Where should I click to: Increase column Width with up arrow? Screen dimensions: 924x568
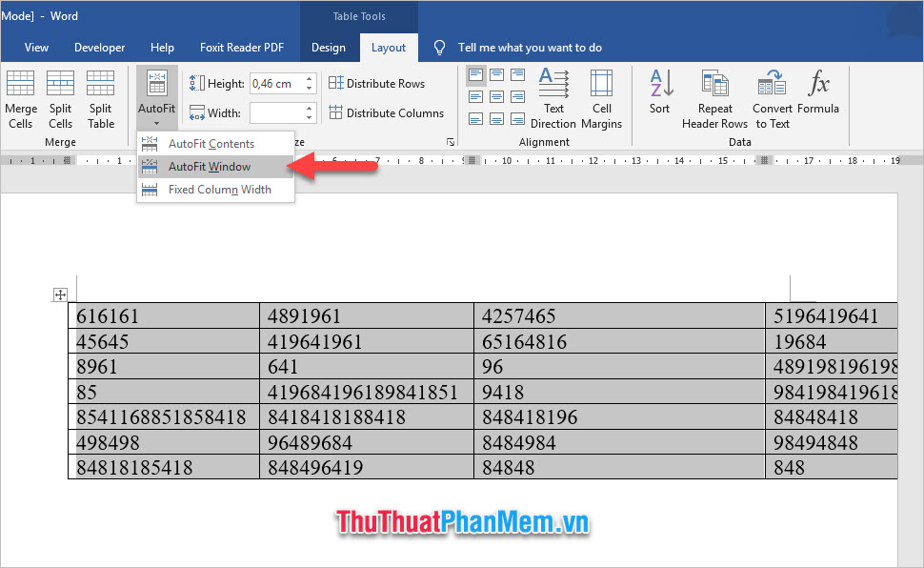pyautogui.click(x=310, y=108)
